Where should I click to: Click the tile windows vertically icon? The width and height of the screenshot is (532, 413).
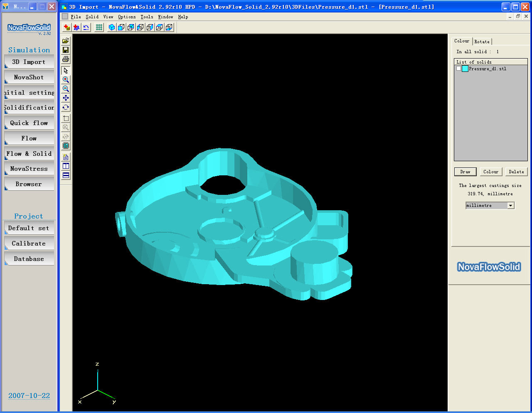[x=66, y=166]
